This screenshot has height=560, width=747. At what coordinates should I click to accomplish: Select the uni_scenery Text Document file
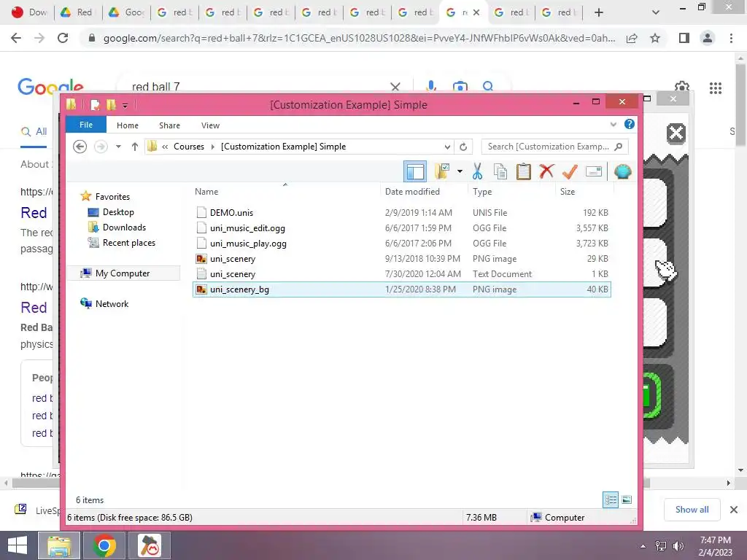pyautogui.click(x=402, y=274)
